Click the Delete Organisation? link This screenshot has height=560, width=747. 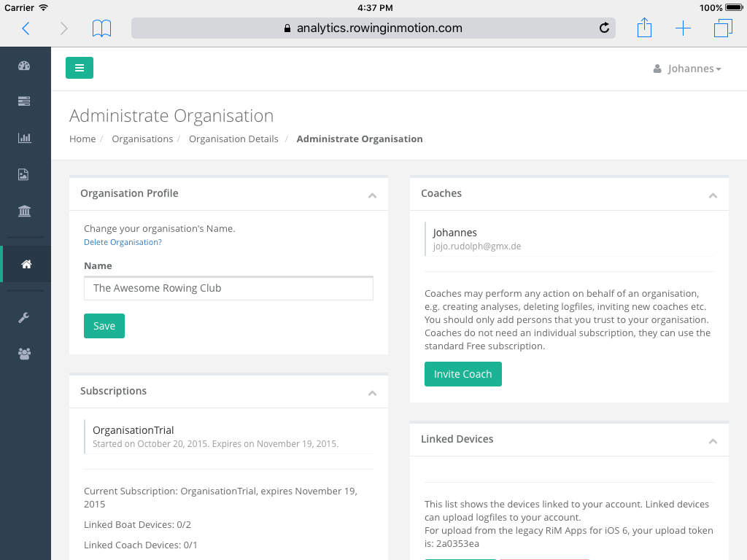[x=123, y=242]
